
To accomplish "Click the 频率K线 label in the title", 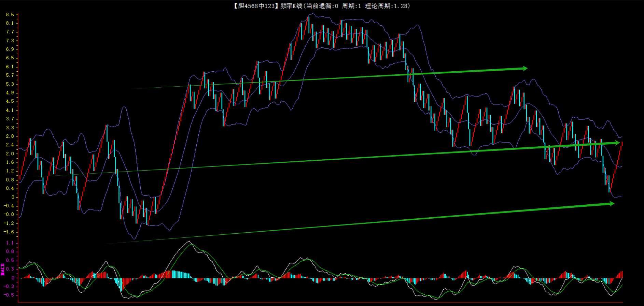I will point(291,6).
